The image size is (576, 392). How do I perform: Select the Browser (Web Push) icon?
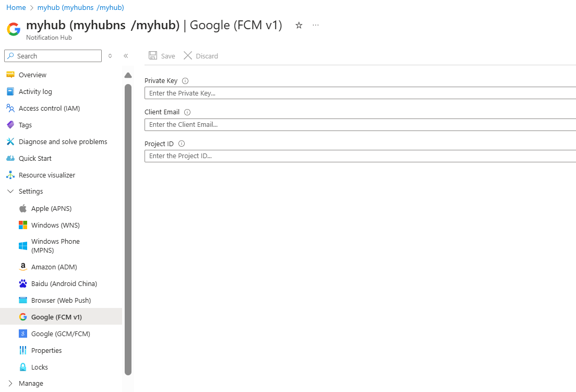click(x=23, y=300)
